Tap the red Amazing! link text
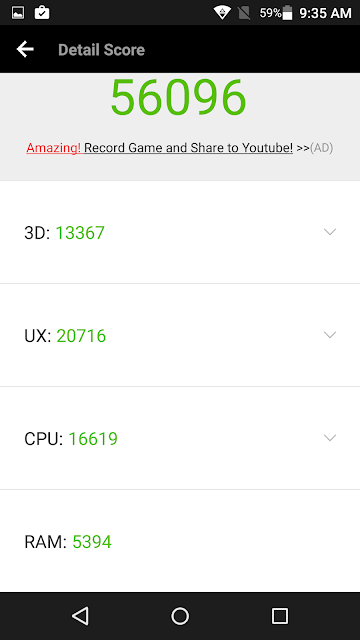360x640 pixels. point(53,148)
